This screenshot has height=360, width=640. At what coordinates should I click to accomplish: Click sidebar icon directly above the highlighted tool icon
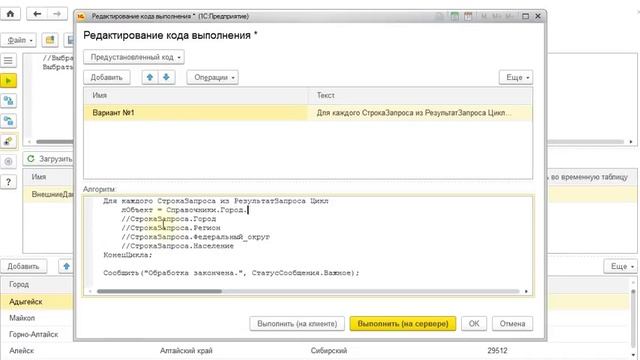[x=8, y=121]
